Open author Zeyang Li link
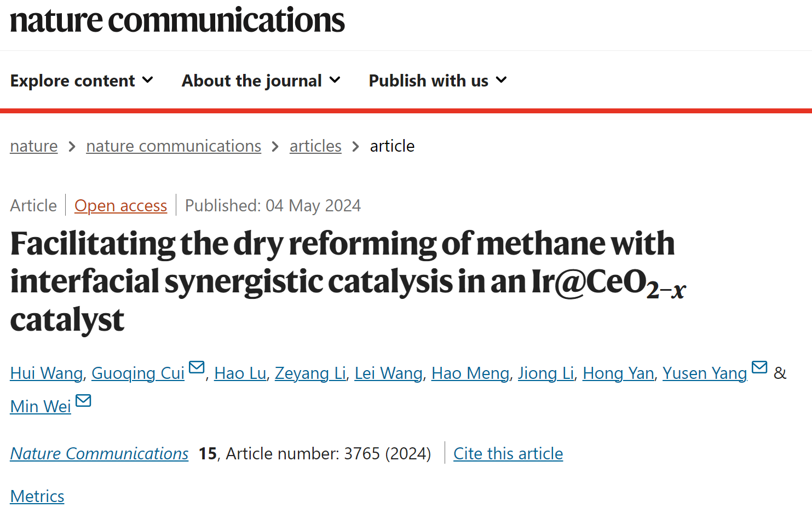812x513 pixels. coord(310,373)
